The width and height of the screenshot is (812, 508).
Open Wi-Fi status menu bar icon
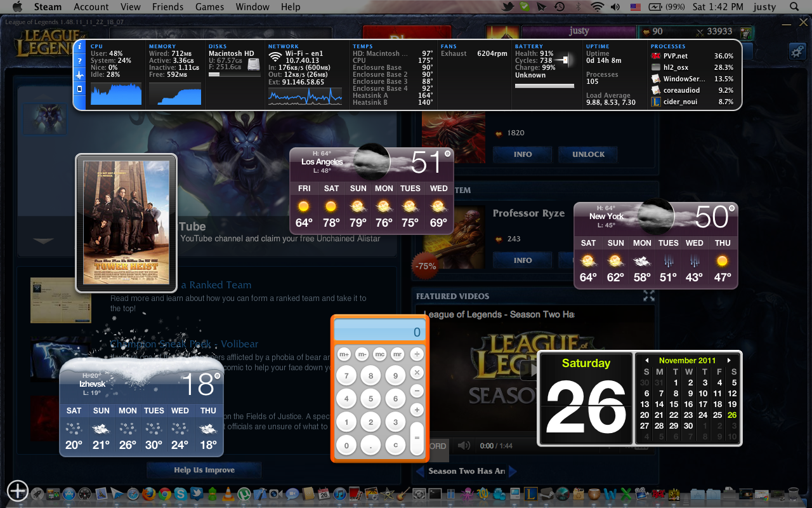click(597, 7)
